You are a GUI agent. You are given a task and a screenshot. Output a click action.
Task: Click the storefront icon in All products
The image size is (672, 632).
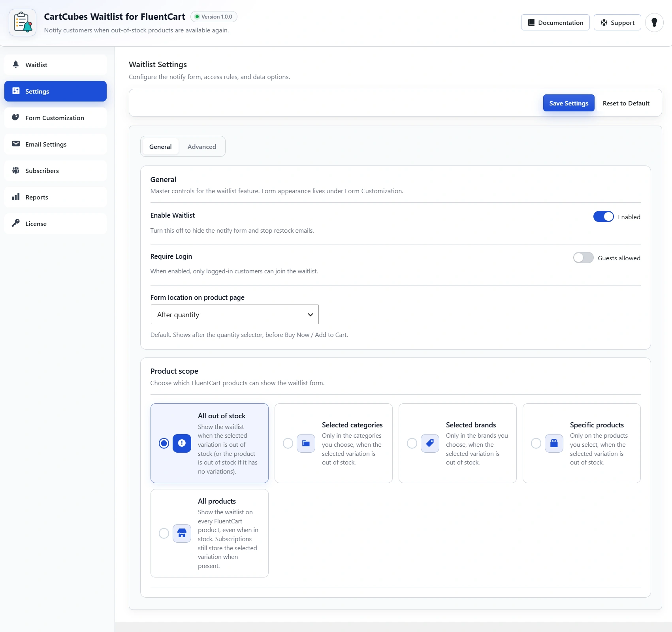point(182,533)
